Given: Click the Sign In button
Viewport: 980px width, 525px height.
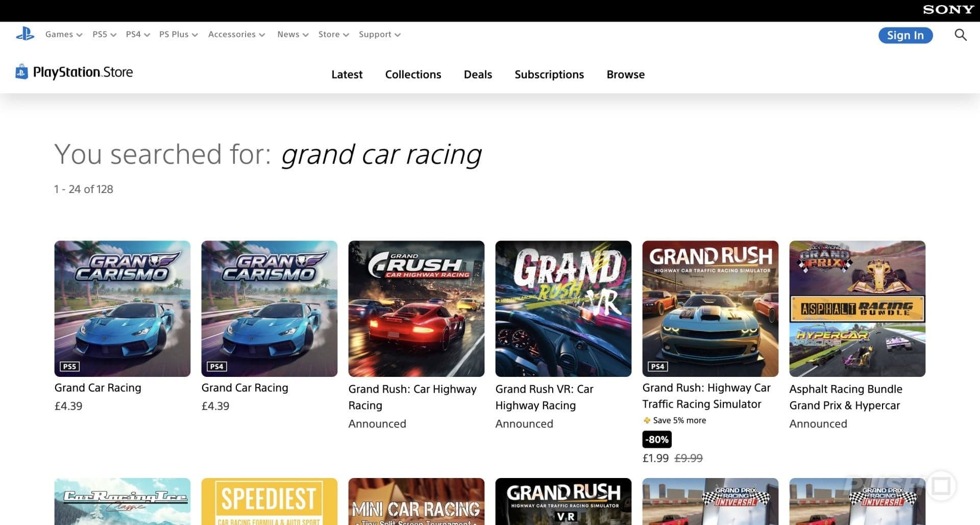Looking at the screenshot, I should pos(905,35).
